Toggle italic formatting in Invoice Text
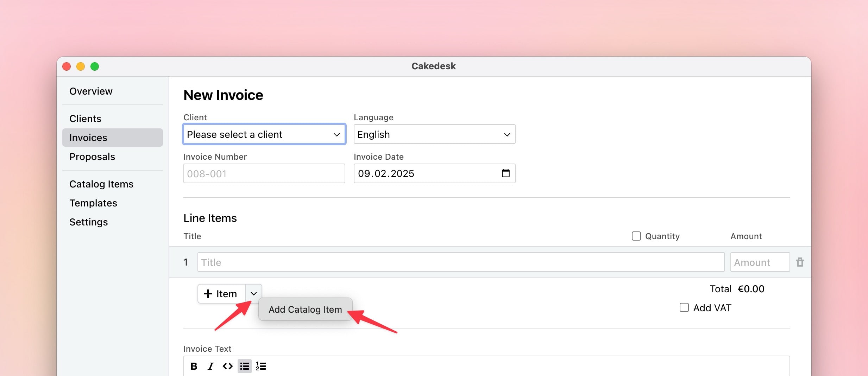Screen dimensions: 868x376 210,366
